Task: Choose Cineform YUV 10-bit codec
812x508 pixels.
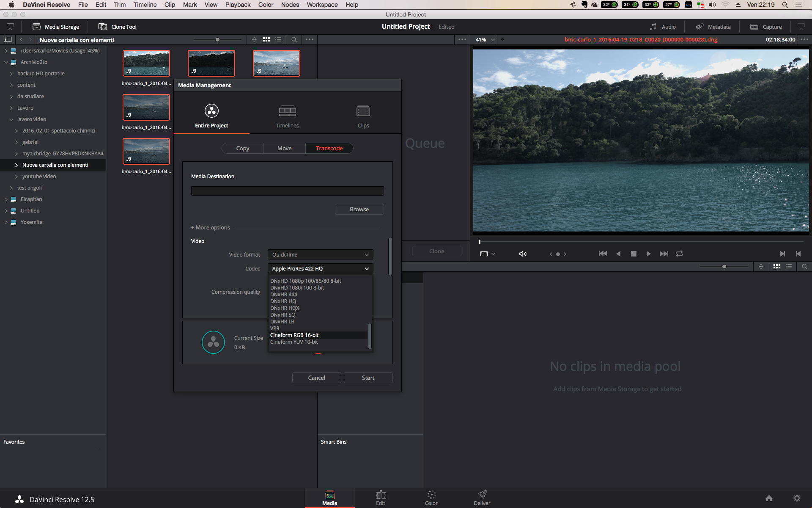Action: tap(294, 342)
